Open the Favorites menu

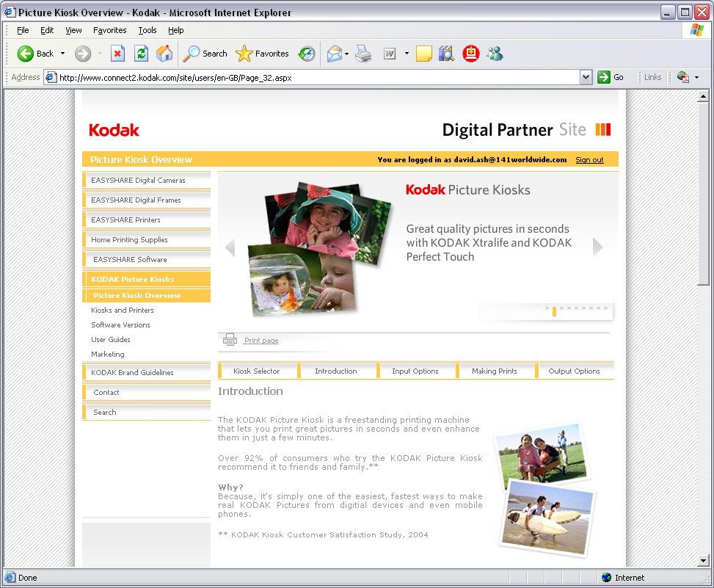point(110,31)
